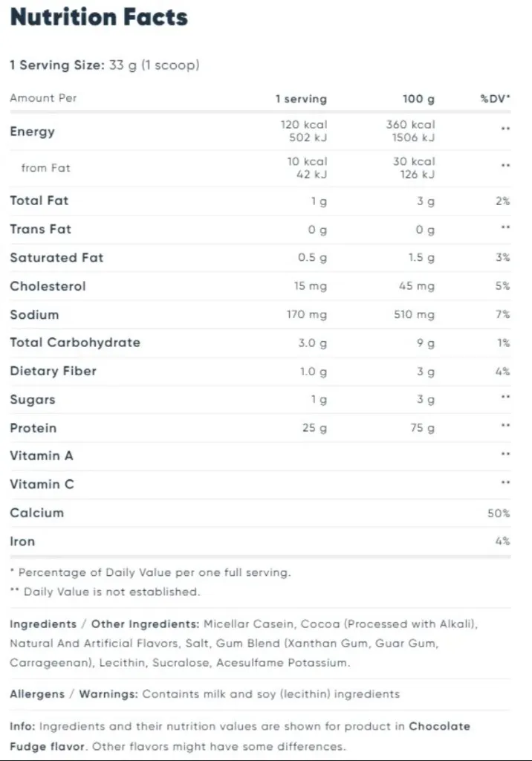532x761 pixels.
Task: Click the Dietary Fiber row label
Action: [53, 371]
